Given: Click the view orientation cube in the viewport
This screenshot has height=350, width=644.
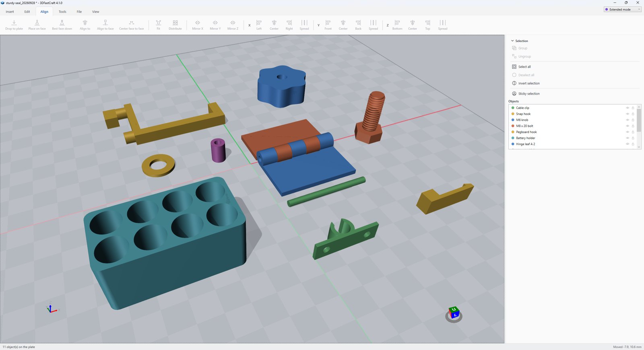Looking at the screenshot, I should (x=454, y=313).
